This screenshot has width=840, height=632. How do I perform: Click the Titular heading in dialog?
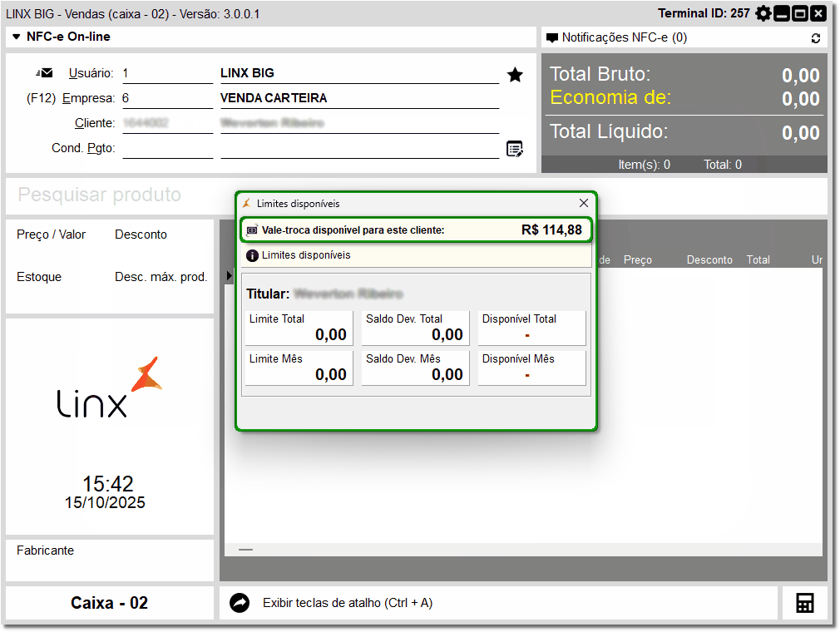(267, 294)
